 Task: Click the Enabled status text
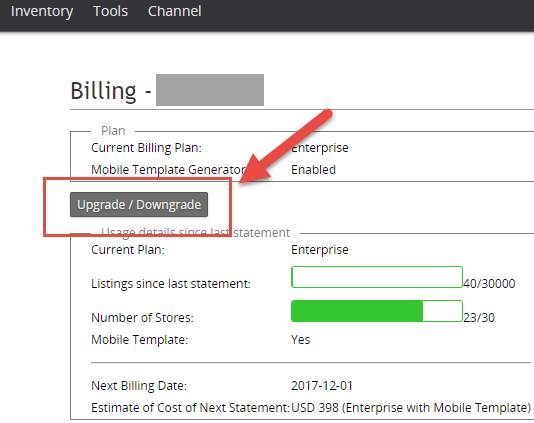[314, 169]
